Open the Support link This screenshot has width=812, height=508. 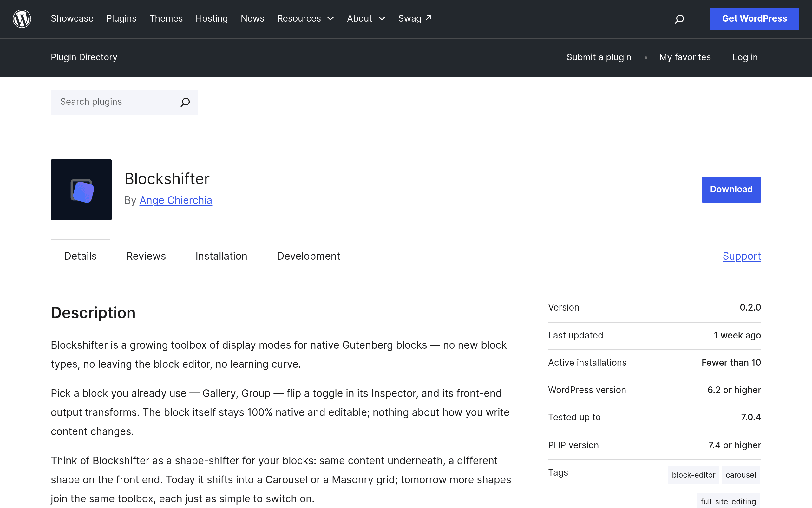742,256
